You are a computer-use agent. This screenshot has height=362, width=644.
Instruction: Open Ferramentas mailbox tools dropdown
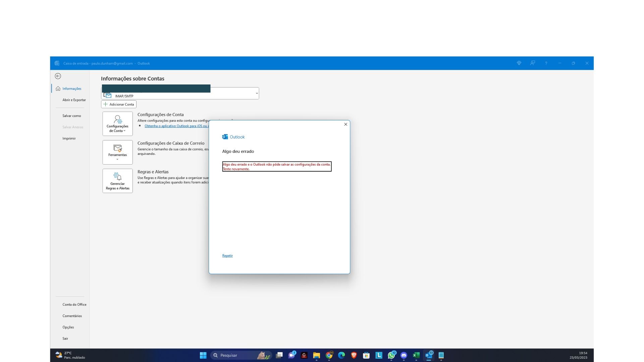117,152
